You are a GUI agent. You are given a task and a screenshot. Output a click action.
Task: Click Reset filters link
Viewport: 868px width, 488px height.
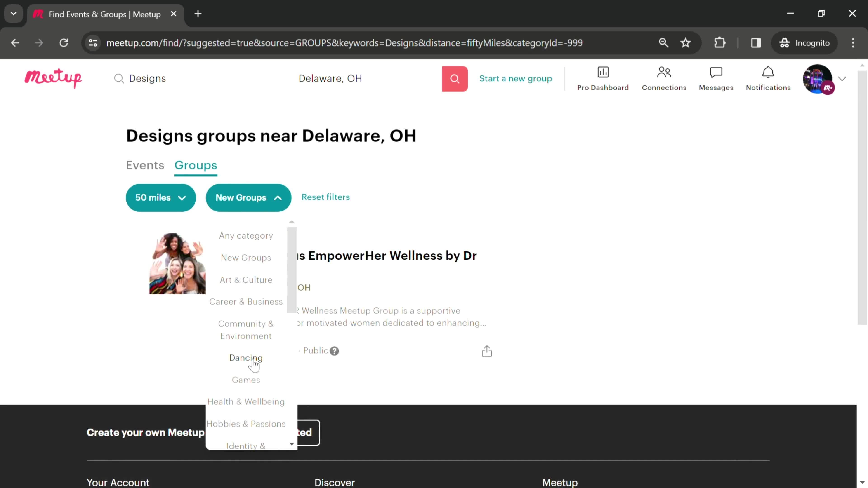[x=325, y=197]
